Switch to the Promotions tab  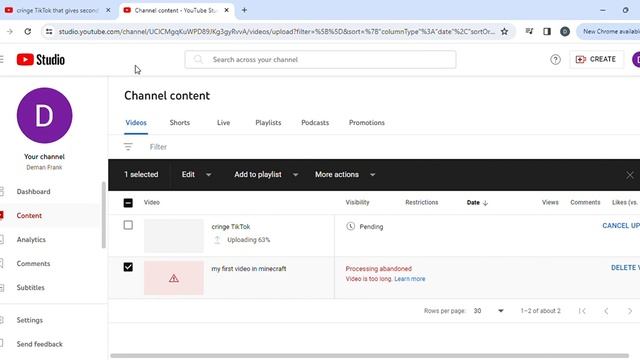pyautogui.click(x=367, y=122)
